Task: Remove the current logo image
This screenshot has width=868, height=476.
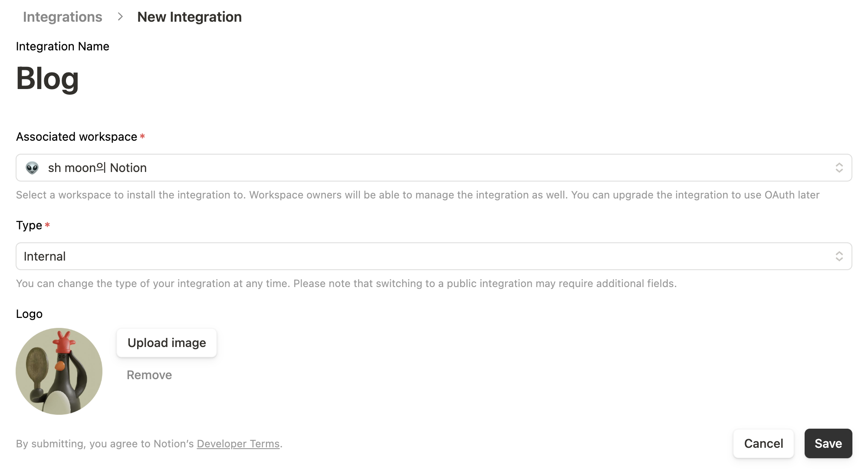Action: [149, 375]
